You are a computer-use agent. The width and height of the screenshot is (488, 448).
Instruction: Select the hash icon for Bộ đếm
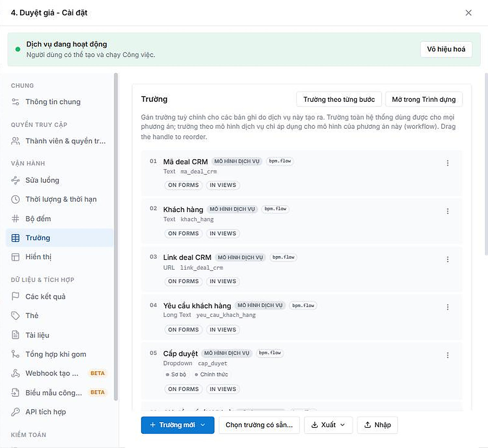point(15,219)
